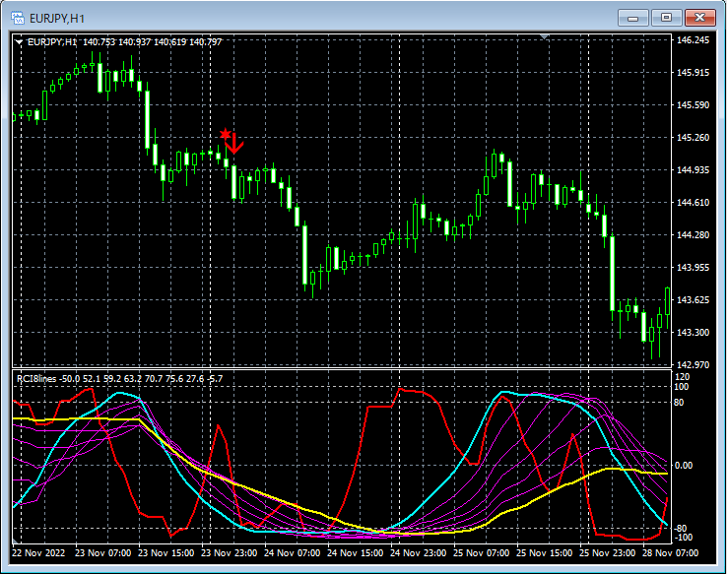Click the 144.610 price scale label
This screenshot has width=728, height=574.
pyautogui.click(x=693, y=202)
